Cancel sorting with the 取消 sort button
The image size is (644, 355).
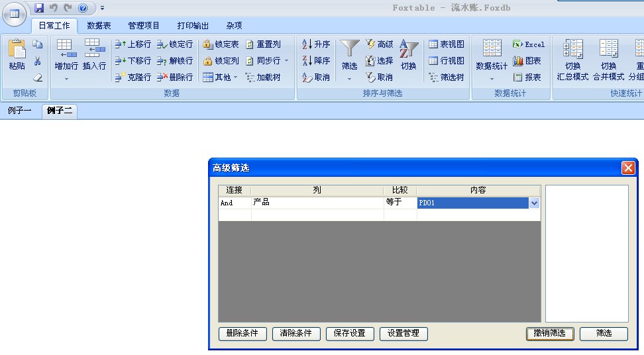(x=316, y=77)
